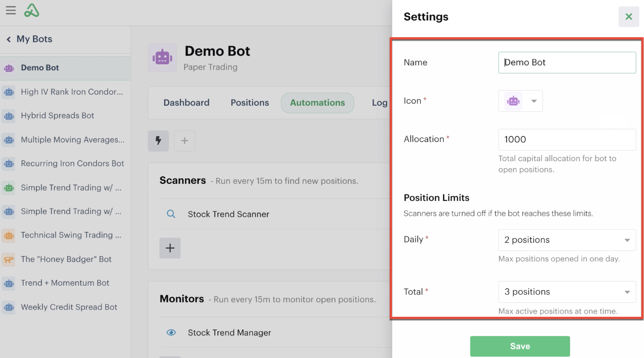This screenshot has height=358, width=644.
Task: Open the Total positions limit dropdown
Action: tap(567, 292)
